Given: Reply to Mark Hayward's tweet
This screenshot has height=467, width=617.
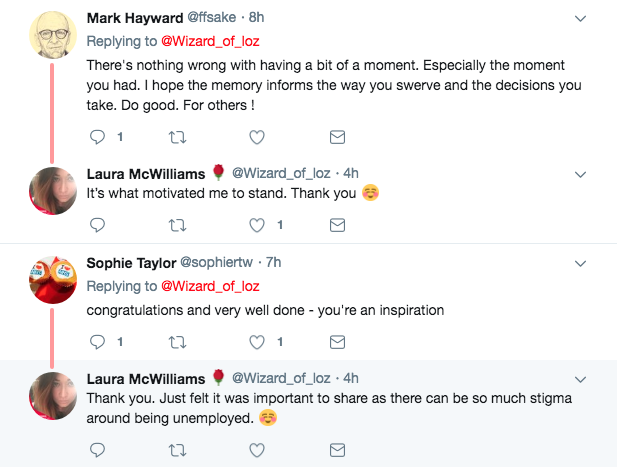Looking at the screenshot, I should (98, 136).
